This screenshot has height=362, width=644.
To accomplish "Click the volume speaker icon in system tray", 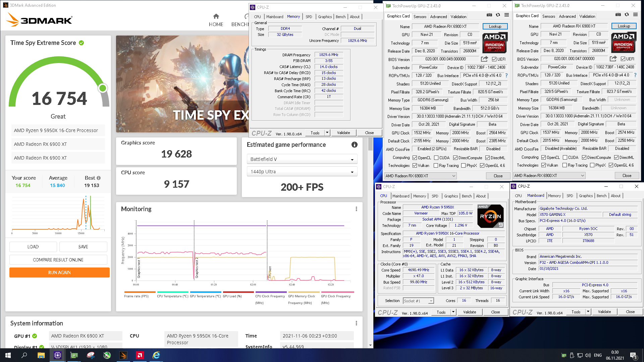I will [x=588, y=355].
